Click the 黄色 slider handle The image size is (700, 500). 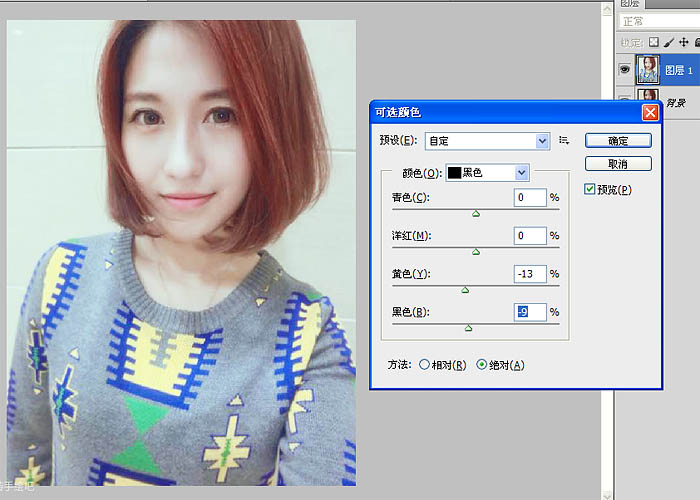pos(465,290)
